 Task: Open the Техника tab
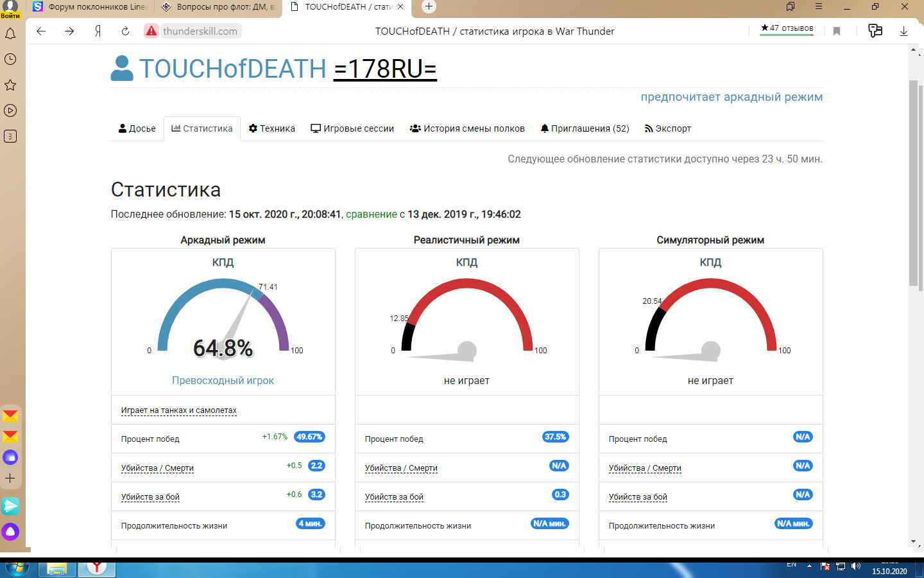(272, 128)
